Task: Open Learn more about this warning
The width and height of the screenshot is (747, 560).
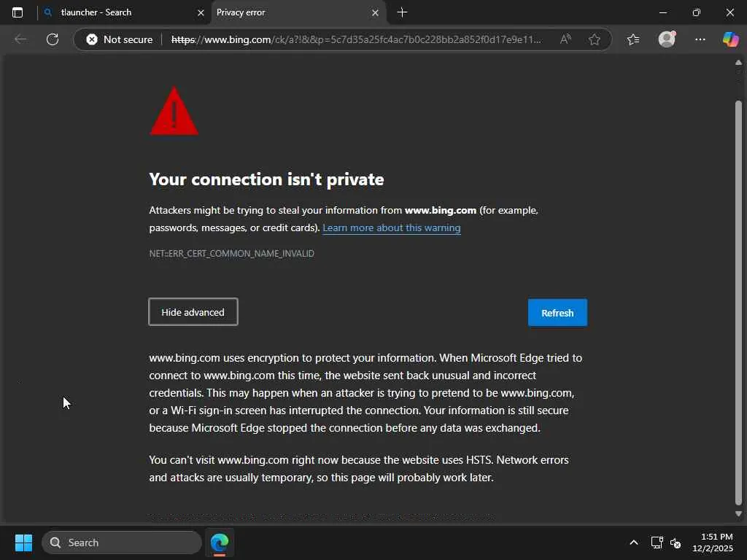Action: tap(391, 227)
